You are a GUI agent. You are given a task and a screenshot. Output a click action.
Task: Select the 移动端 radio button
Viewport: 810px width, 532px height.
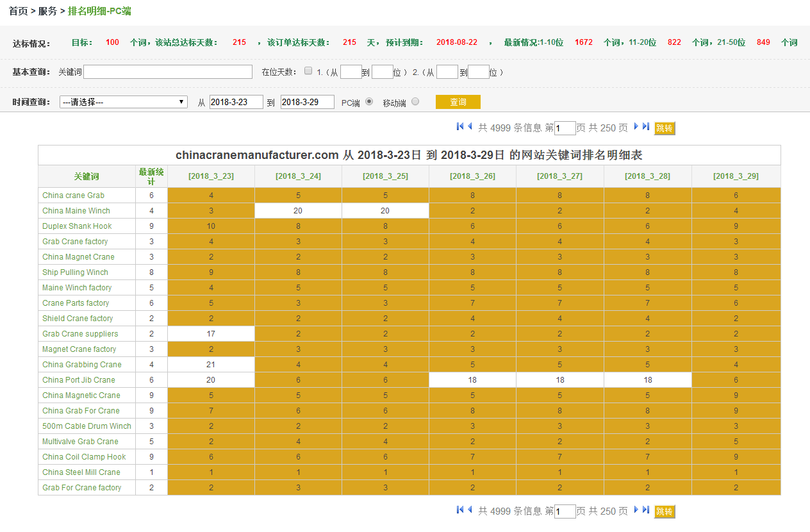pos(415,101)
